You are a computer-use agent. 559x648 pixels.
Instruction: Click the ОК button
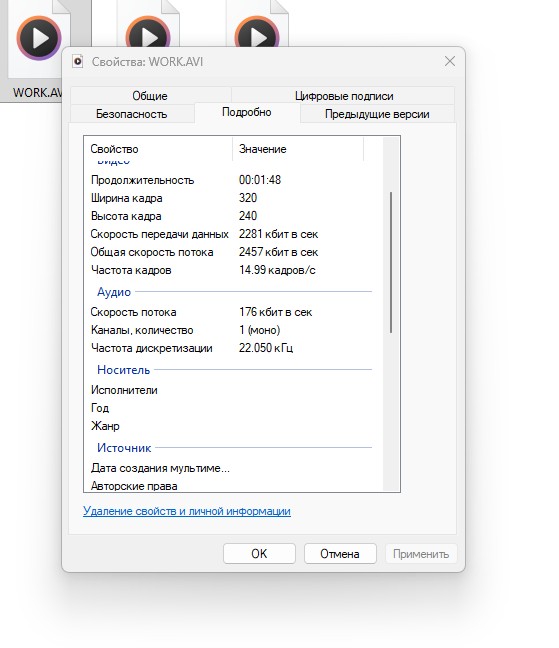click(x=259, y=553)
